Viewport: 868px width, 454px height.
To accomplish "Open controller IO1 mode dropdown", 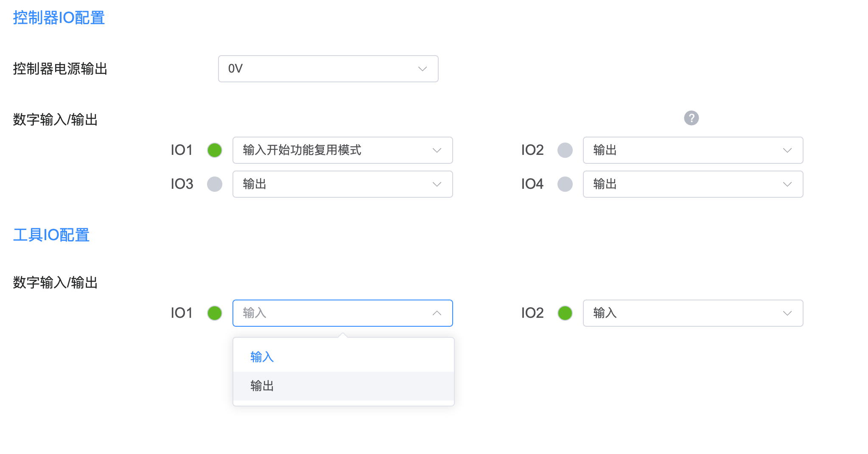I will tap(342, 150).
